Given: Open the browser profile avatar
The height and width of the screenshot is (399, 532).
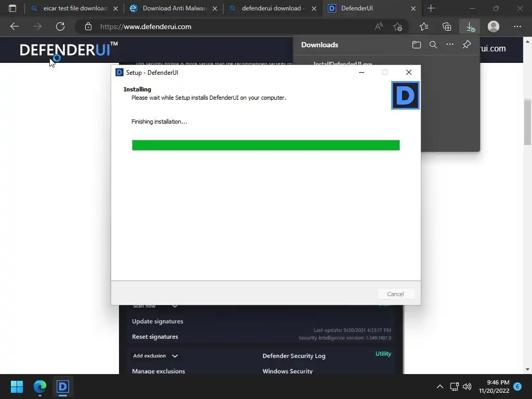Looking at the screenshot, I should (494, 26).
